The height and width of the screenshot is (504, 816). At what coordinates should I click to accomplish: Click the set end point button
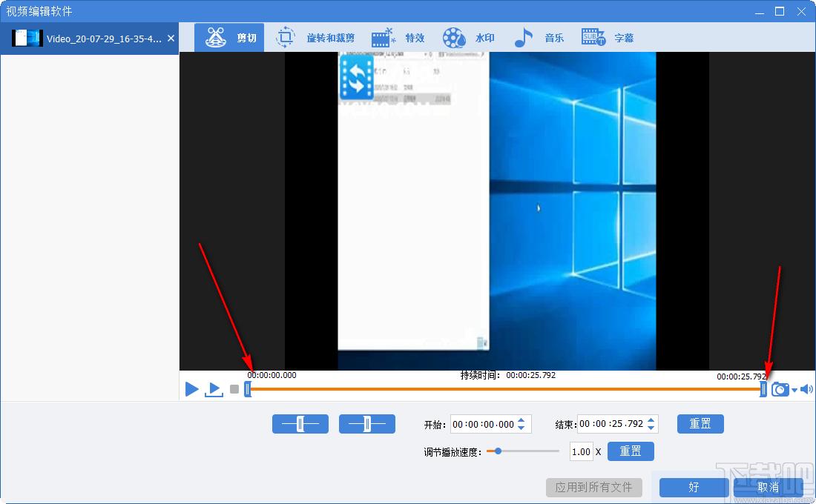367,424
